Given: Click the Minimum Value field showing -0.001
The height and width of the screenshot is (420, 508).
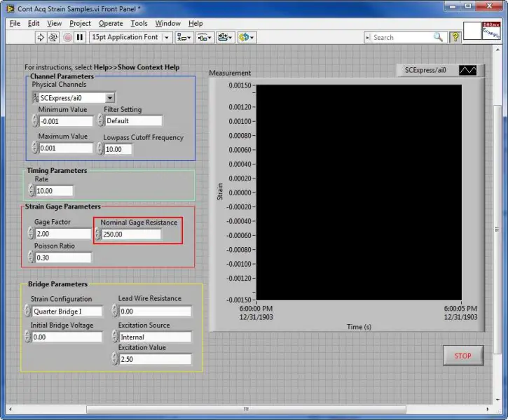Looking at the screenshot, I should [x=66, y=121].
